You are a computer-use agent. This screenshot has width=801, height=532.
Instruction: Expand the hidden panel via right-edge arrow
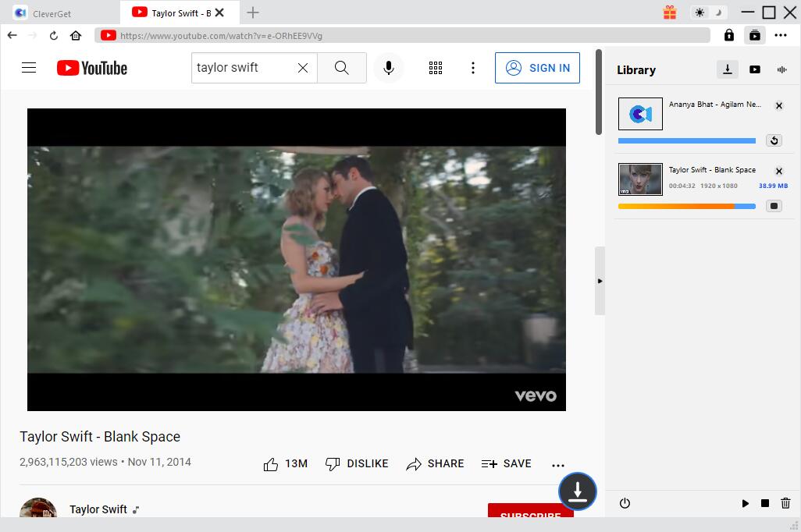[x=600, y=281]
